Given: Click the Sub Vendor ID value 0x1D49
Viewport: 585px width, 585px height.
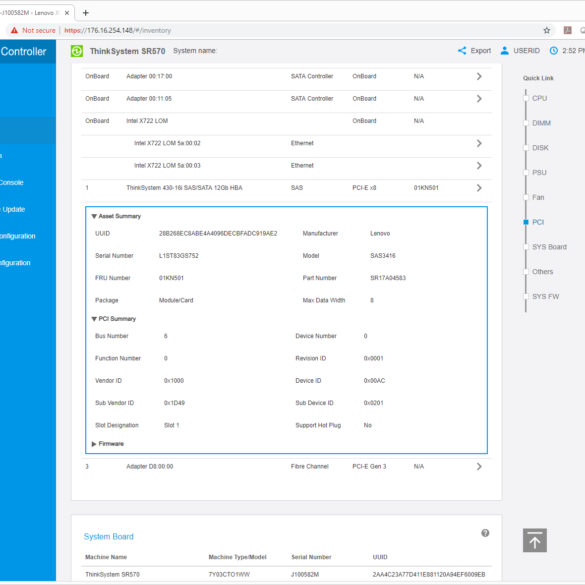Looking at the screenshot, I should coord(174,403).
